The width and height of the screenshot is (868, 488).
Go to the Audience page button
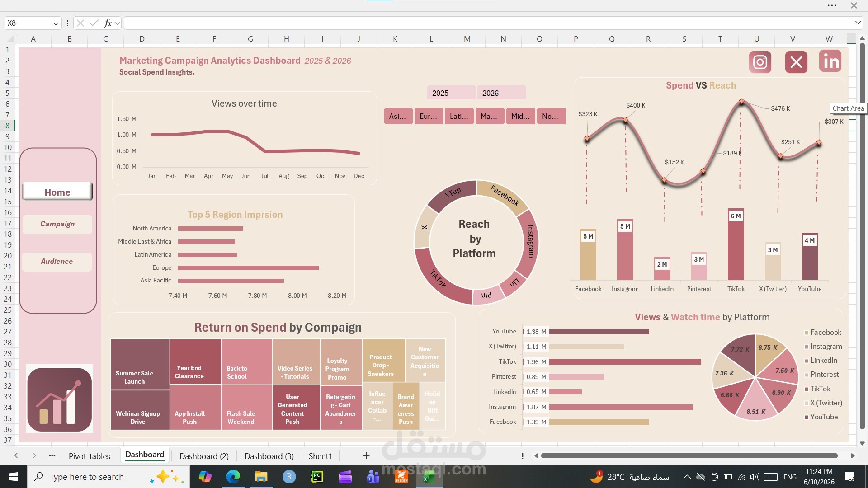click(57, 262)
